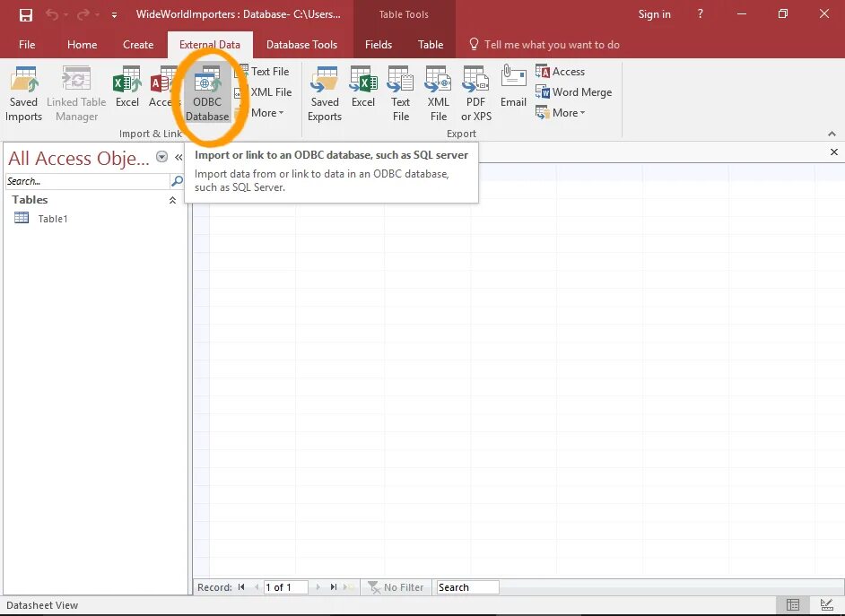Collapse navigation pane with double chevron

[x=179, y=157]
